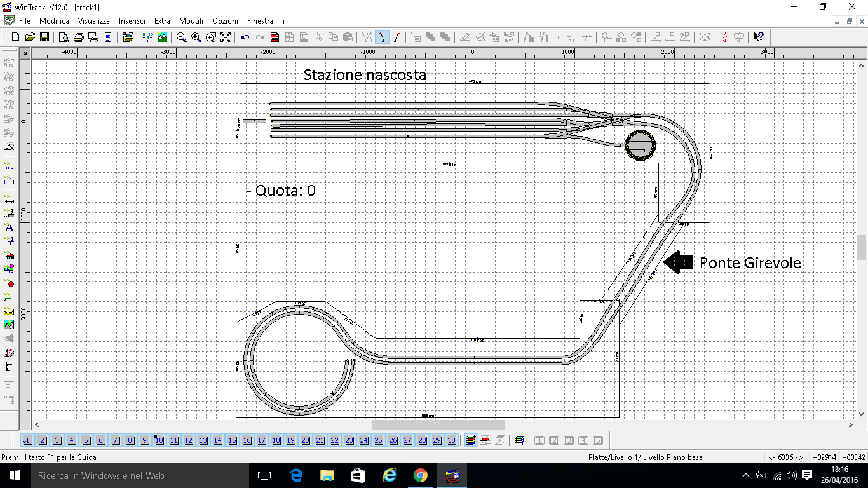This screenshot has width=868, height=488.
Task: Open the Moduli menu
Action: coord(191,20)
